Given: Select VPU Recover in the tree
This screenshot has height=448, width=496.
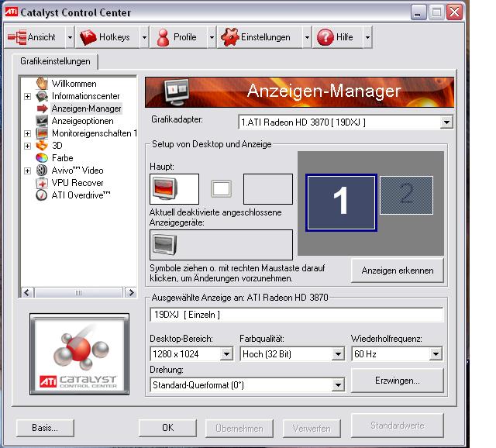Looking at the screenshot, I should (x=77, y=183).
